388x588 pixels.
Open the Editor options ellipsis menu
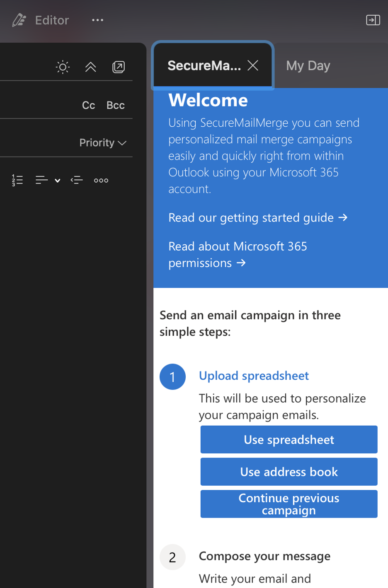(x=97, y=20)
